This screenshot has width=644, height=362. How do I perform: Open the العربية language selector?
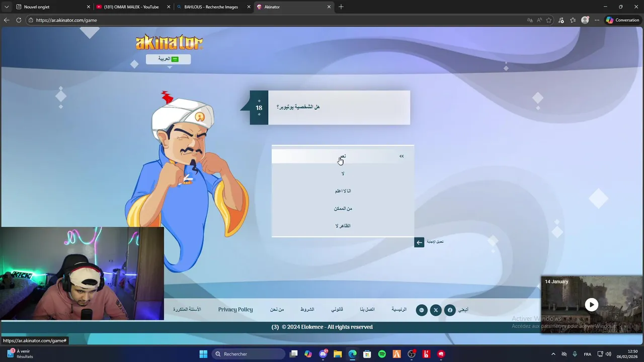pos(168,59)
